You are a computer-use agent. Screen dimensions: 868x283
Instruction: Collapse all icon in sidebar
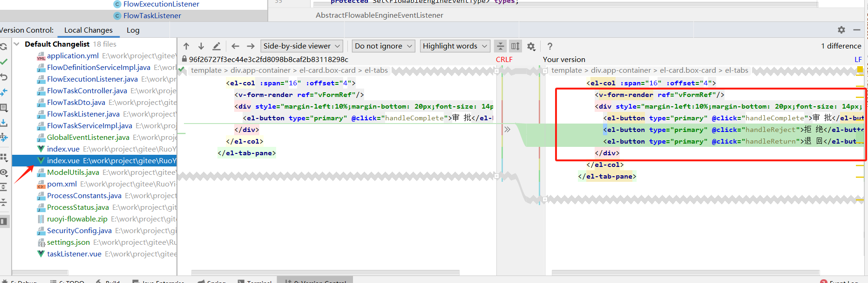point(3,202)
